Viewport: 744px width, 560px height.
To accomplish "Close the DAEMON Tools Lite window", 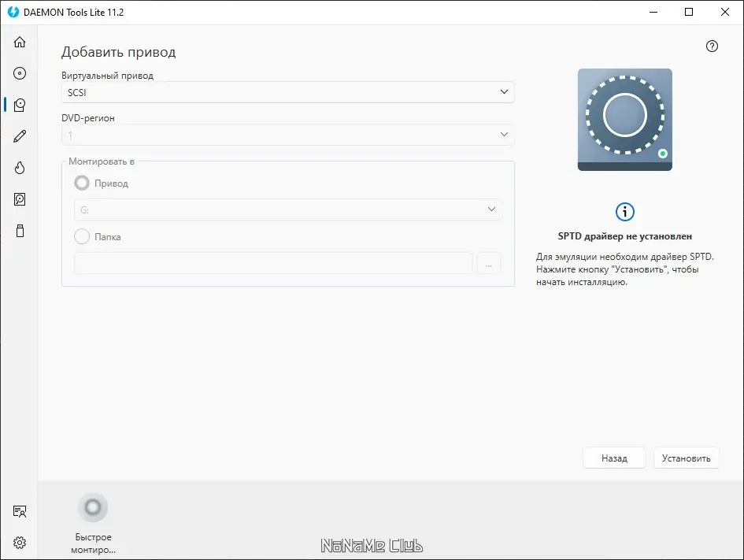I will pyautogui.click(x=724, y=13).
